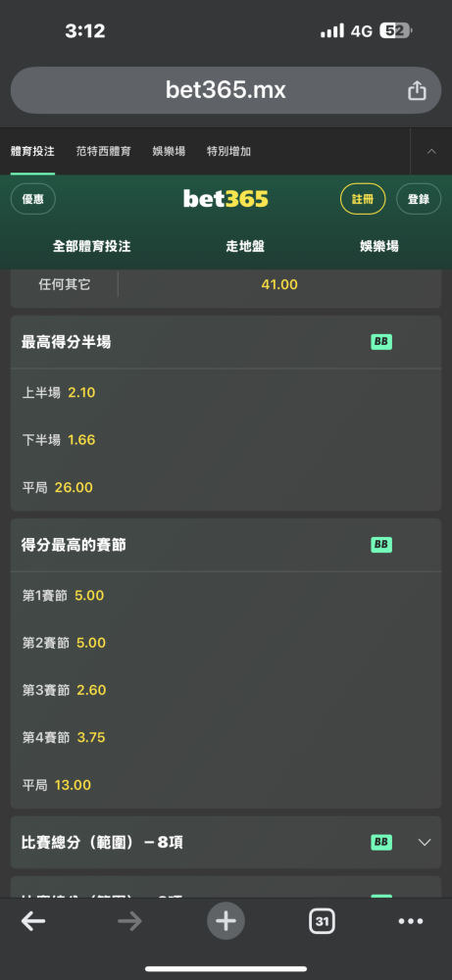Tap the BB badge beside 最高得分半場
Screen dimensions: 452x980
coord(381,342)
